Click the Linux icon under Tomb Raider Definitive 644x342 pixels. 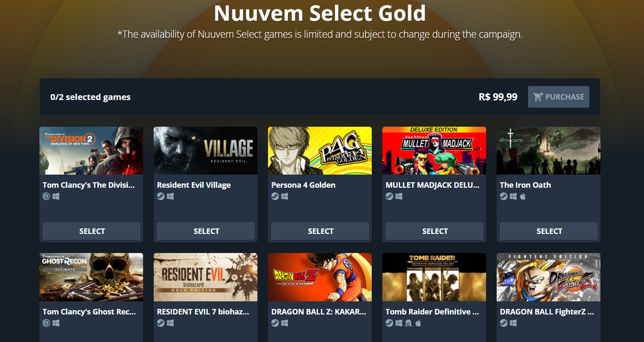(x=409, y=323)
